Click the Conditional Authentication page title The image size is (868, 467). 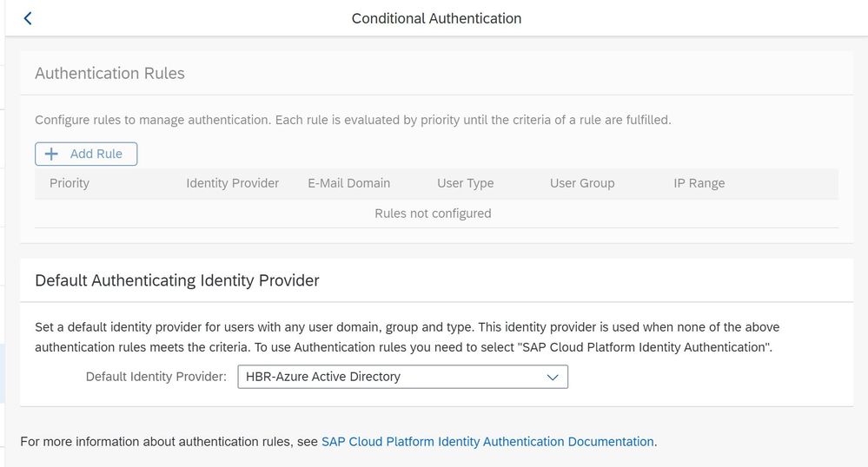point(436,18)
